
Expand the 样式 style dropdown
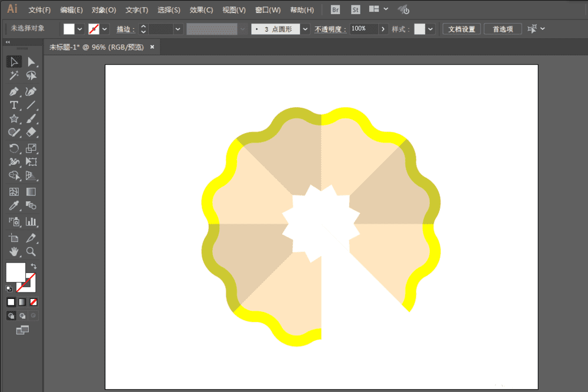pyautogui.click(x=431, y=29)
